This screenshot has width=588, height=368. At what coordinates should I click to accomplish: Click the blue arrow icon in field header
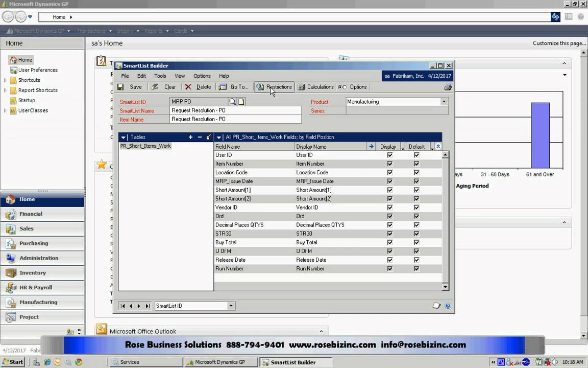point(371,147)
